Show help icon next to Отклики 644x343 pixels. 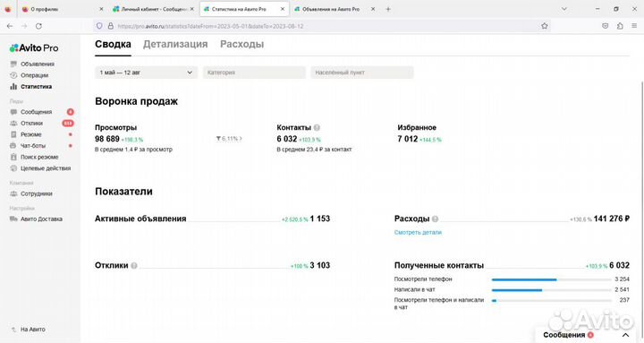tap(134, 266)
